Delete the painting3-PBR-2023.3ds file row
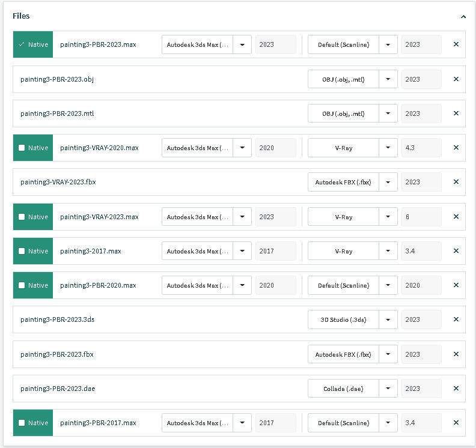Viewport: 476px width, 448px height. 456,319
